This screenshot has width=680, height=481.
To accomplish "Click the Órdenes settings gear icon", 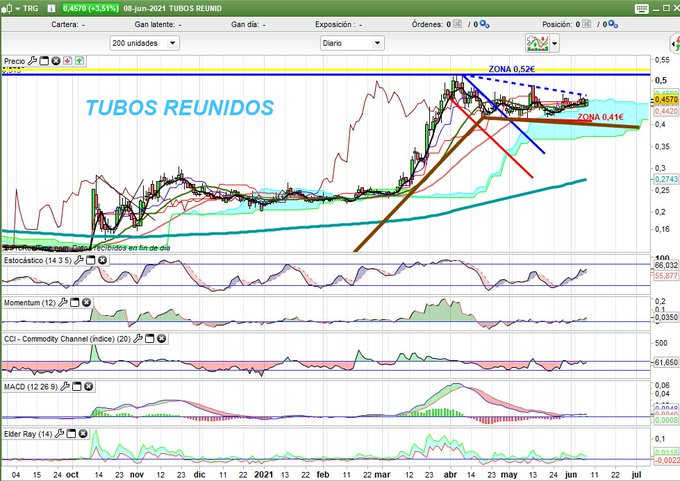I will pos(485,25).
